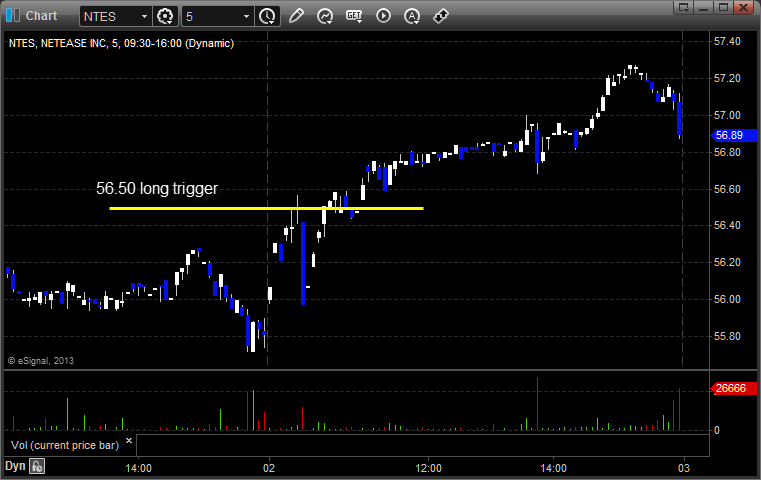
Task: Minimize the chart window
Action: [704, 7]
